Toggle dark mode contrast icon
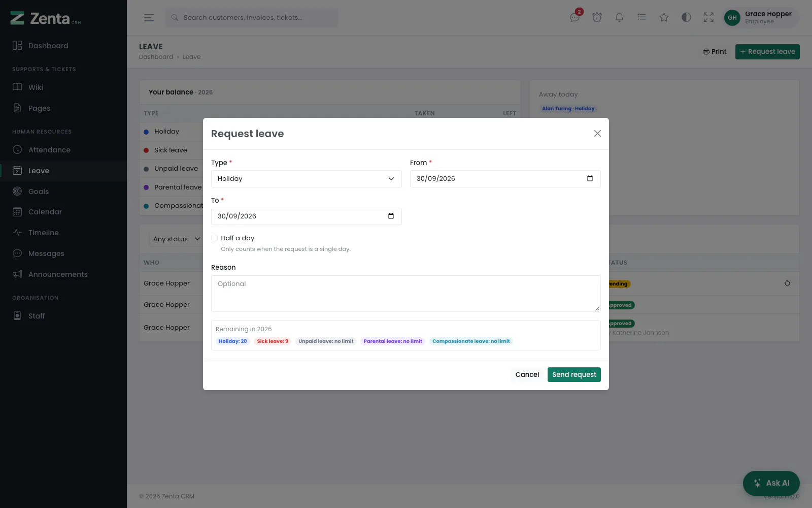Screen dimensions: 812x508 pyautogui.click(x=686, y=17)
